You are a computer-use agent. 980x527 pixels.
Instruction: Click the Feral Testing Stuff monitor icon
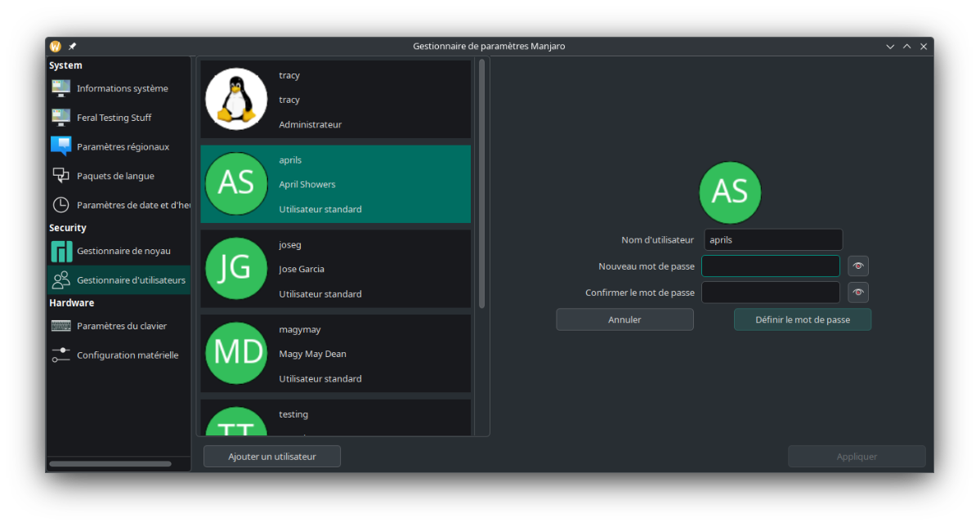(60, 118)
